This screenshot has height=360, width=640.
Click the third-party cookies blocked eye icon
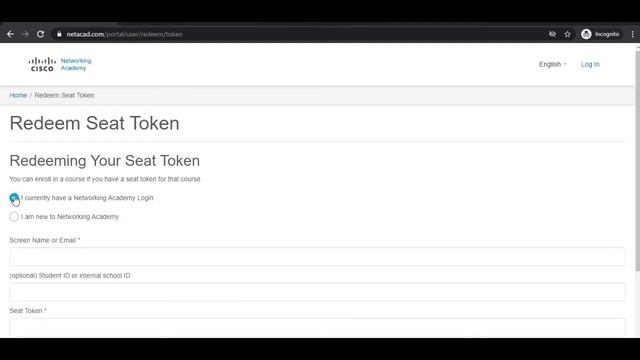tap(552, 34)
